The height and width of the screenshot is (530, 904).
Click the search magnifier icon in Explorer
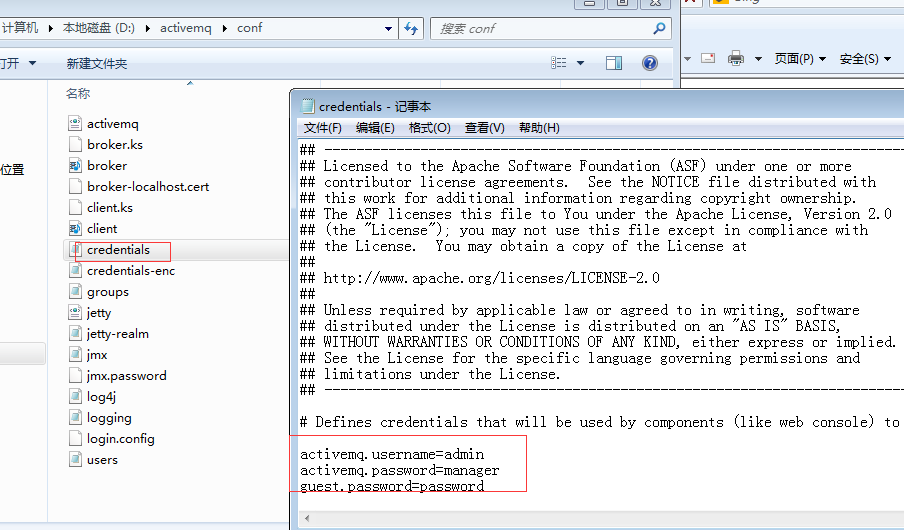point(659,28)
